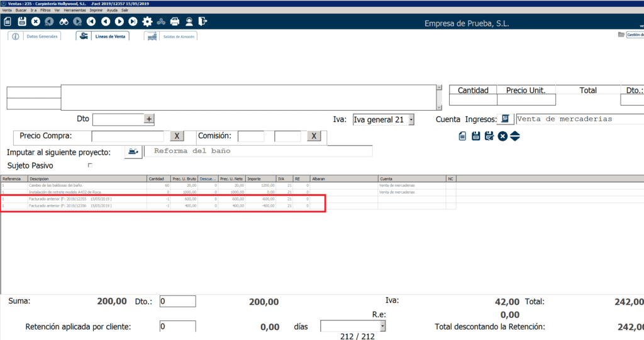Go to the last record arrow icon

pyautogui.click(x=133, y=21)
